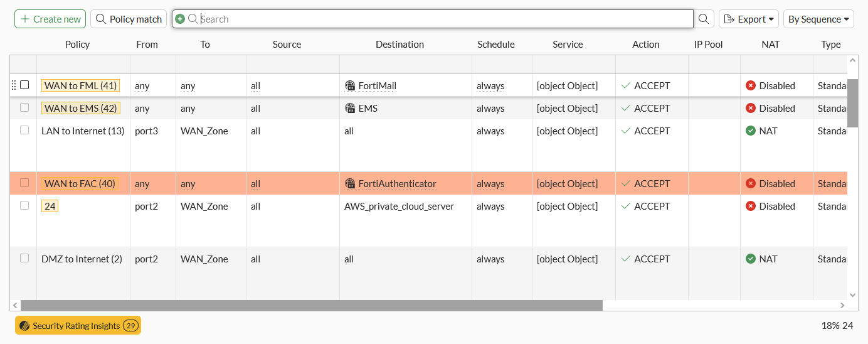Screen dimensions: 868x344
Task: Click the Create new button
Action: click(x=50, y=19)
